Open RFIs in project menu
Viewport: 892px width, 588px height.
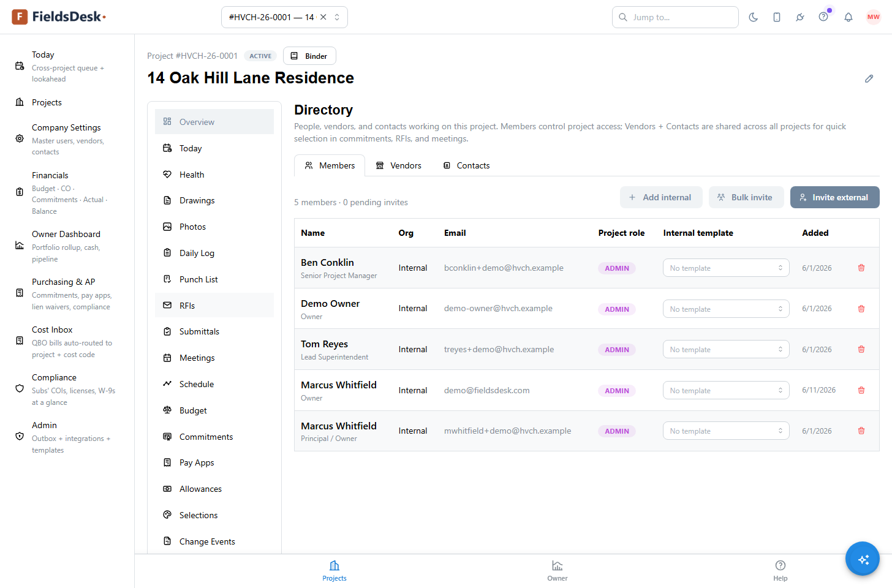pyautogui.click(x=214, y=306)
